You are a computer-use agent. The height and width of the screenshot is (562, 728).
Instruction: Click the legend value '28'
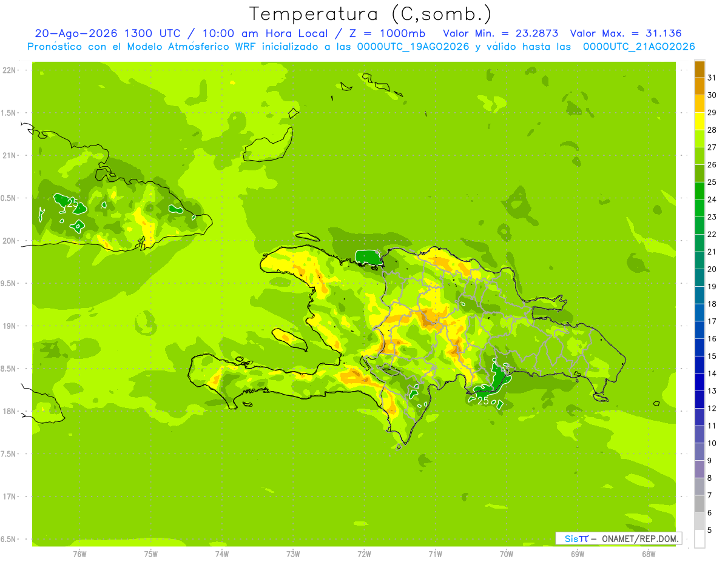point(712,130)
